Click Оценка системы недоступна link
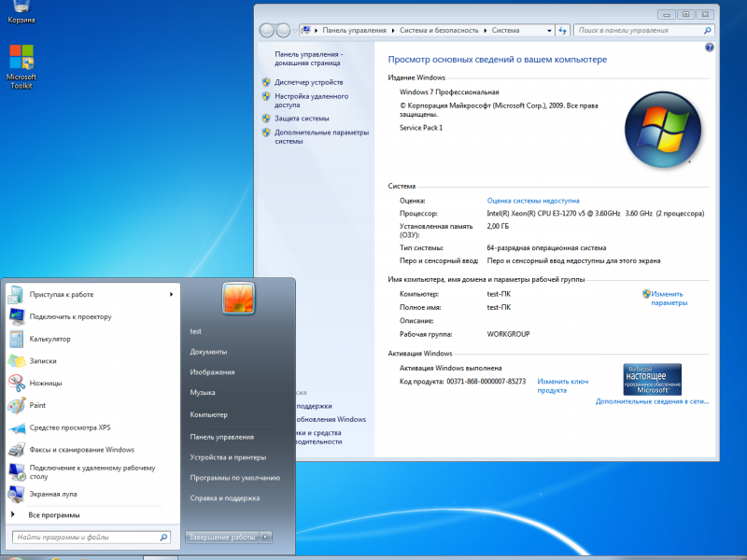The height and width of the screenshot is (560, 747). tap(533, 201)
